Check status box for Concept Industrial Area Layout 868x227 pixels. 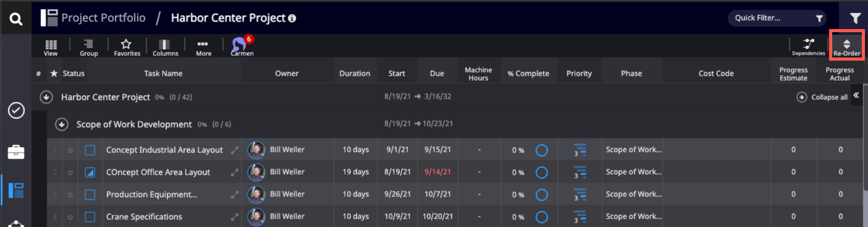pyautogui.click(x=90, y=150)
